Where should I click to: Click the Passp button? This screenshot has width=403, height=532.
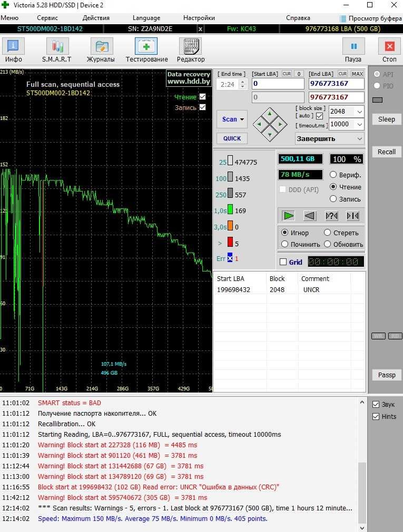pos(386,375)
